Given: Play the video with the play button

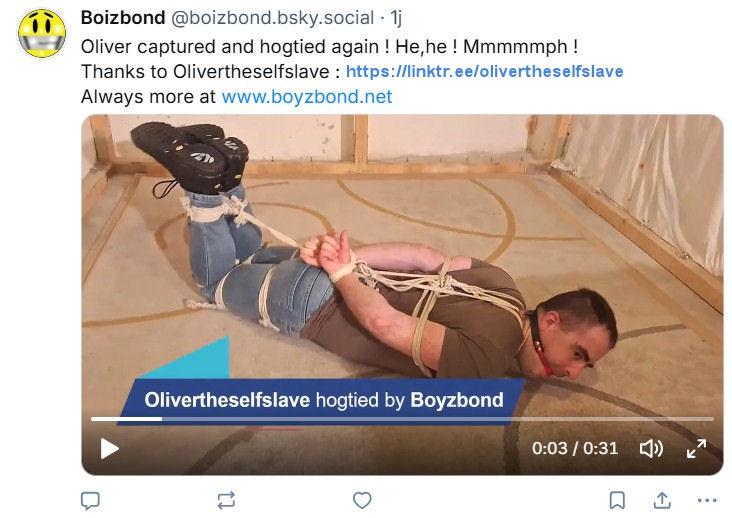Looking at the screenshot, I should click(x=110, y=448).
